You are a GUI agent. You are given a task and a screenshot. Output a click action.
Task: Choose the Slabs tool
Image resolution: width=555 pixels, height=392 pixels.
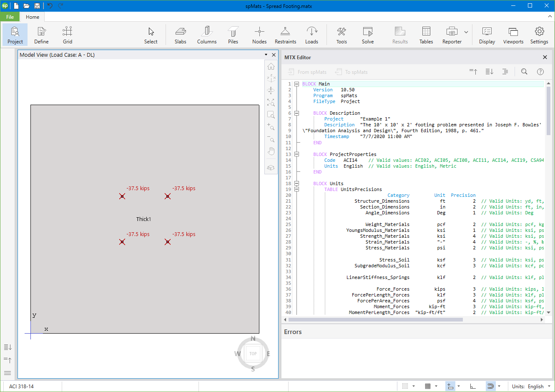[x=181, y=35]
